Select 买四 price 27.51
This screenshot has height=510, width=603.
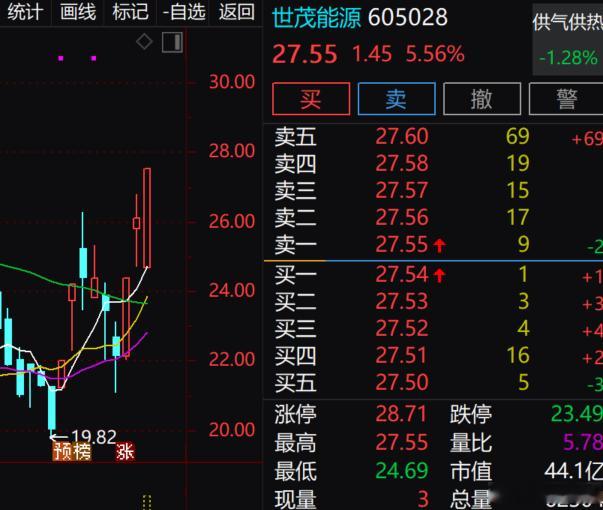(x=401, y=355)
